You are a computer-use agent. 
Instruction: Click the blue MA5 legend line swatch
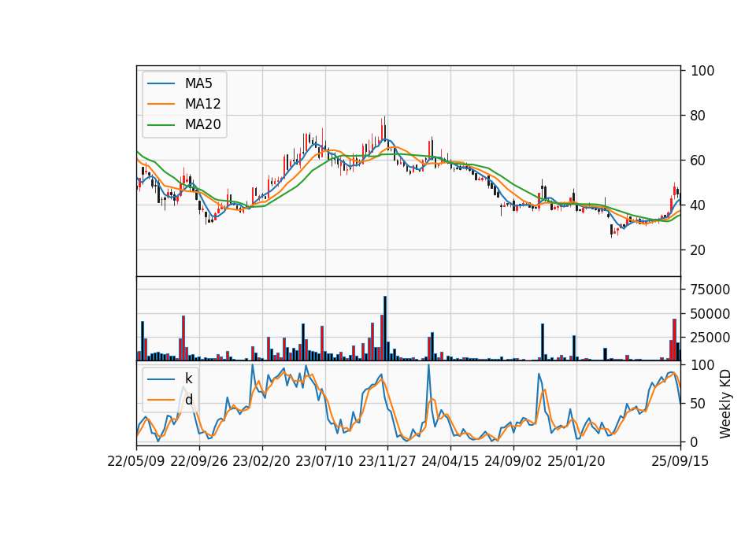pos(161,84)
